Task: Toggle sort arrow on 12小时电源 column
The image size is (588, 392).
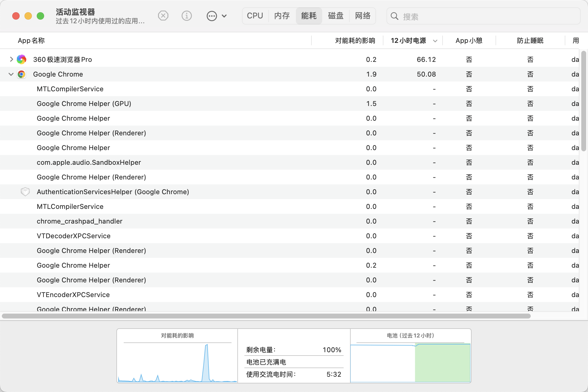Action: point(435,41)
